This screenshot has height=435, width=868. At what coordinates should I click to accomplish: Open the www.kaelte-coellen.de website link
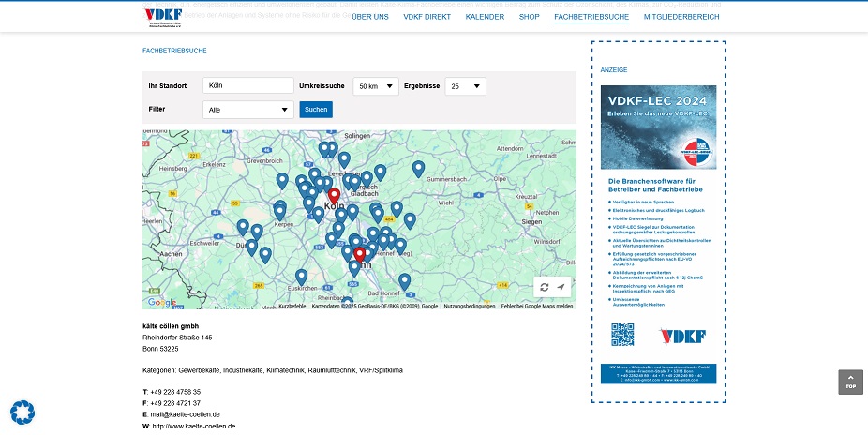pyautogui.click(x=193, y=426)
